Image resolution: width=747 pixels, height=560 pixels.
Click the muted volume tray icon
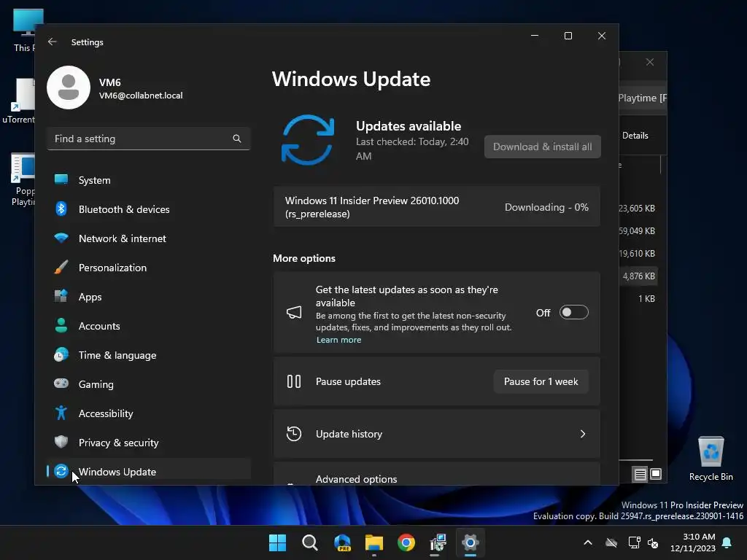tap(653, 542)
